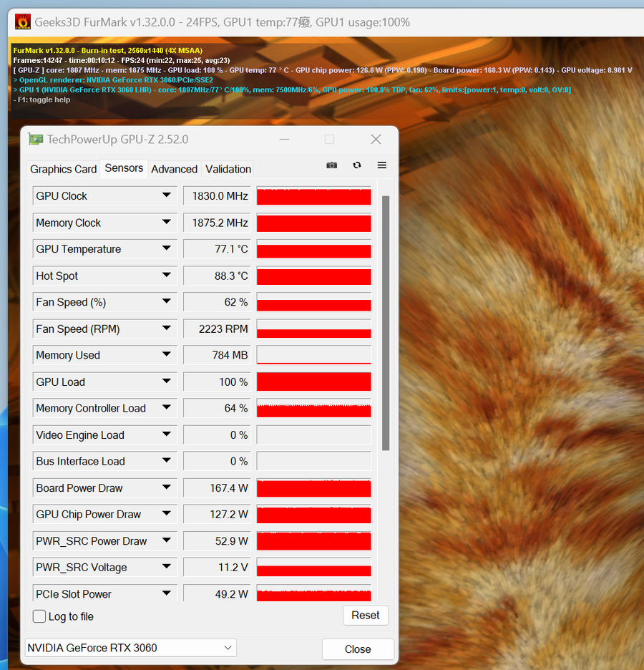Click the Memory Used history graph
This screenshot has width=644, height=670.
314,355
